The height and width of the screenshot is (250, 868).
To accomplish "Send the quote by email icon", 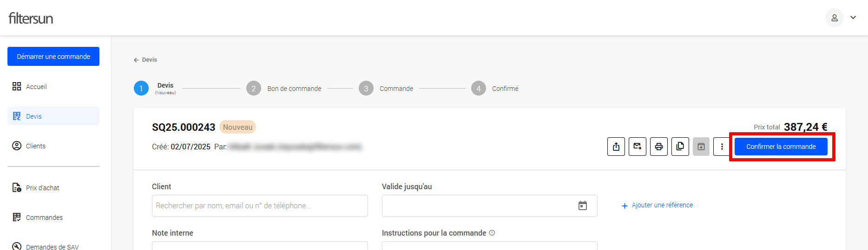I will point(638,147).
